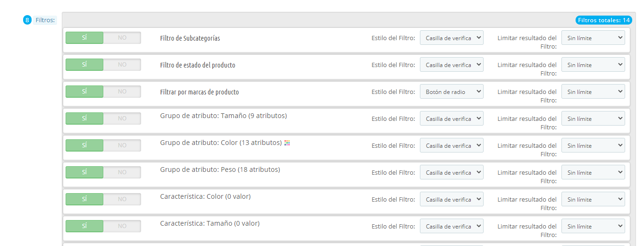Switch Filtrar por marcas de producto to NO
Viewport: 644px width, 246px height.
coord(122,92)
